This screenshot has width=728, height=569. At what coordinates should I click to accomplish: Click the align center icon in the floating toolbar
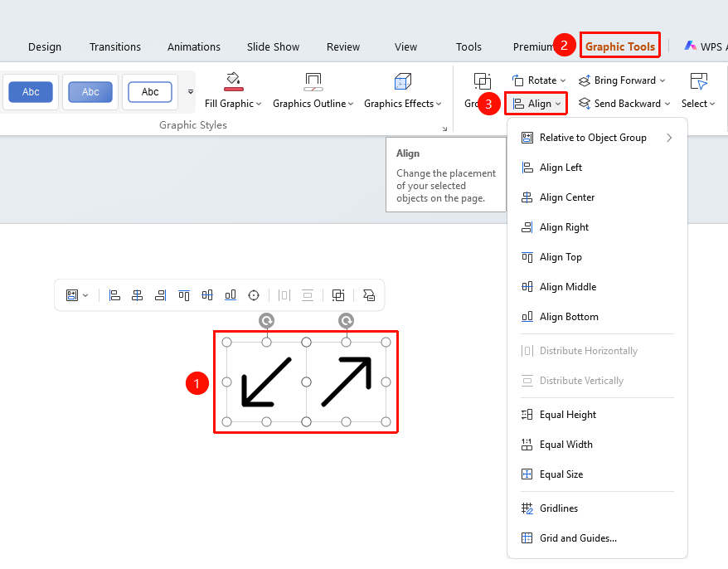[x=138, y=295]
